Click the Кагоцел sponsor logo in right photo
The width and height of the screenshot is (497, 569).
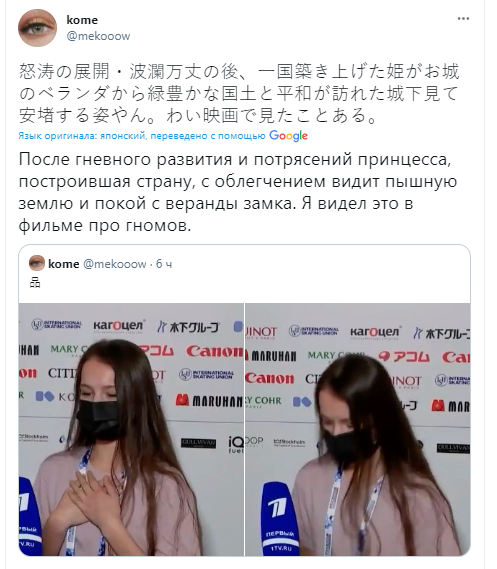[x=375, y=332]
